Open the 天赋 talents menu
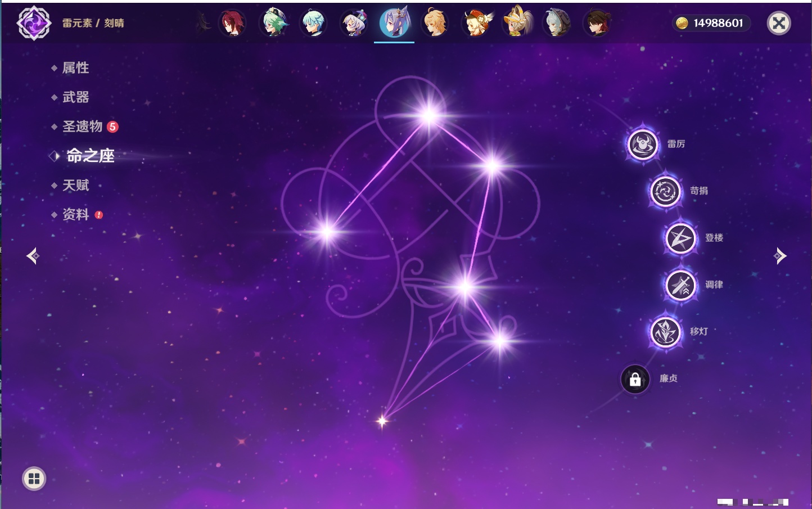 pyautogui.click(x=75, y=185)
